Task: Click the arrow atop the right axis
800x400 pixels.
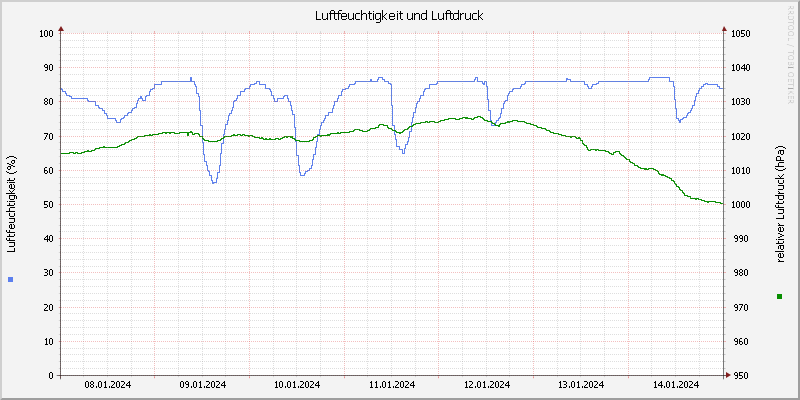Action: [723, 29]
